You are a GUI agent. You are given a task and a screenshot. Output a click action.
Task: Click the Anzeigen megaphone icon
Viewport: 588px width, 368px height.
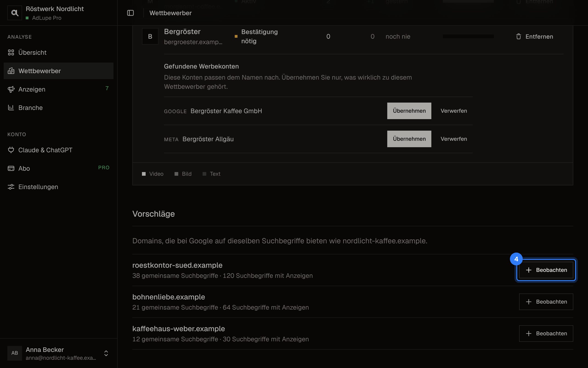pos(11,89)
